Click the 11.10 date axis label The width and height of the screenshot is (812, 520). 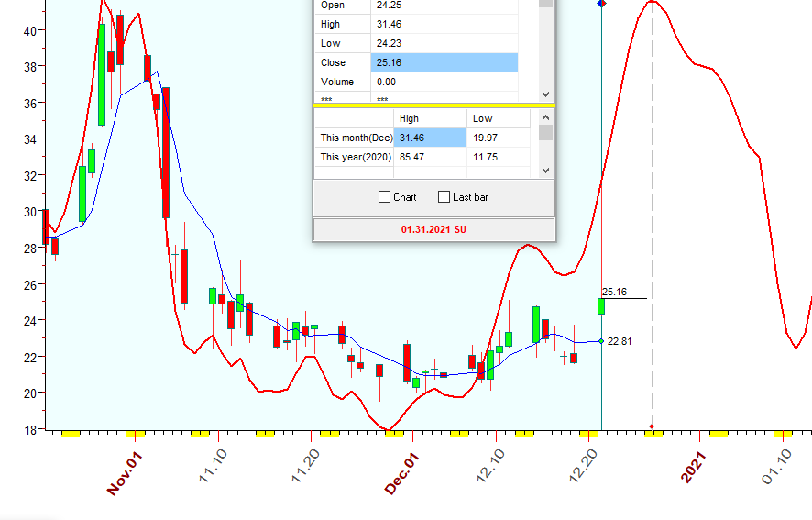coord(213,466)
